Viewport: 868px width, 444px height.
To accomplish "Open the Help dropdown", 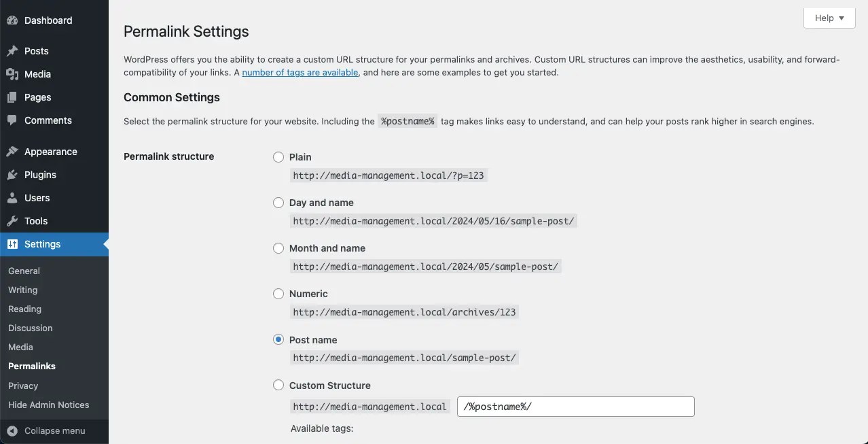I will pyautogui.click(x=829, y=18).
